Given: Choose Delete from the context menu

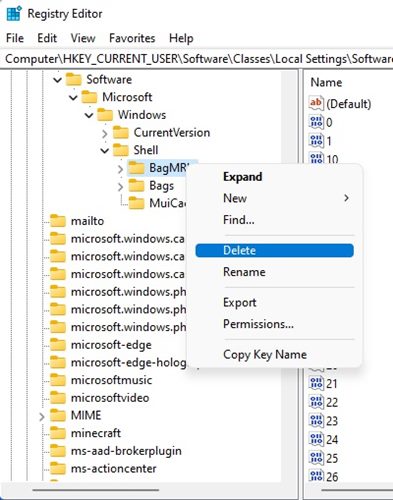Looking at the screenshot, I should [274, 250].
